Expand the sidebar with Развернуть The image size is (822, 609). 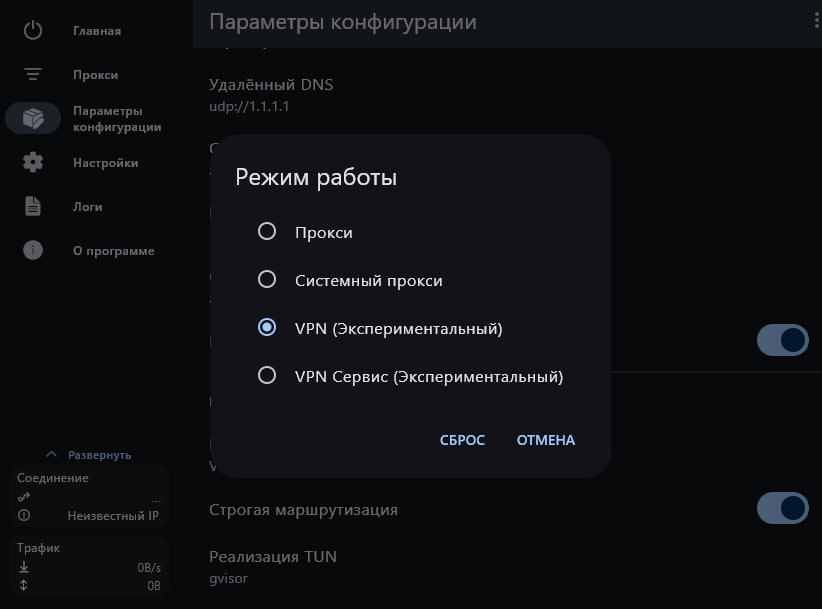tap(89, 454)
